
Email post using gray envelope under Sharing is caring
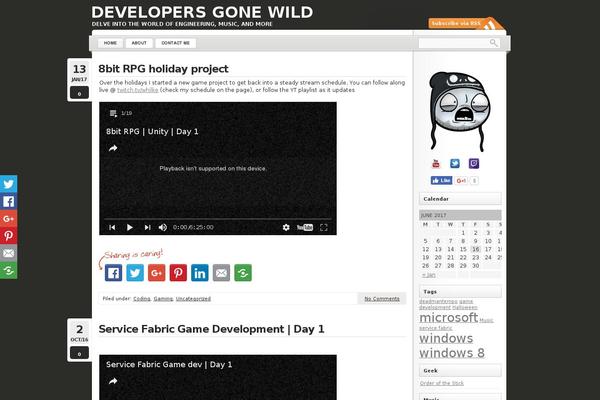(221, 273)
